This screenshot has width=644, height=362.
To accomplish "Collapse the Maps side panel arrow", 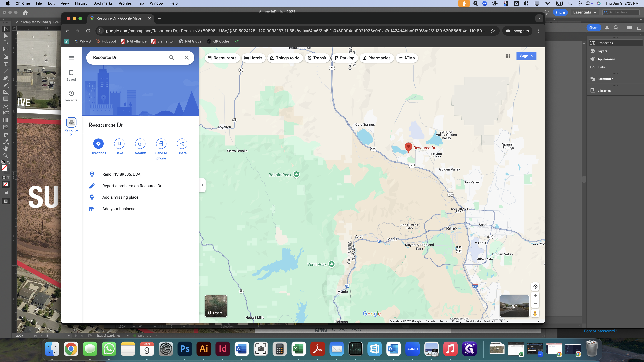I will [x=202, y=185].
